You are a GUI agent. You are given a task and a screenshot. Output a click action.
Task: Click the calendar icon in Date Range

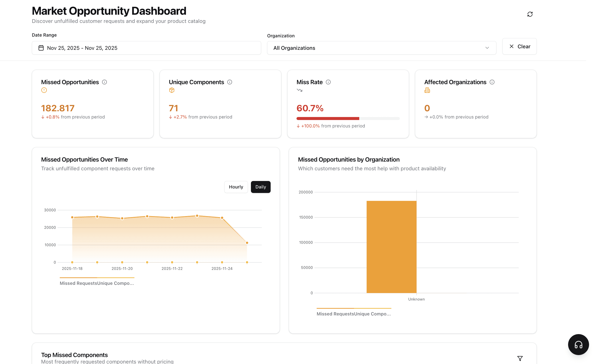click(41, 48)
